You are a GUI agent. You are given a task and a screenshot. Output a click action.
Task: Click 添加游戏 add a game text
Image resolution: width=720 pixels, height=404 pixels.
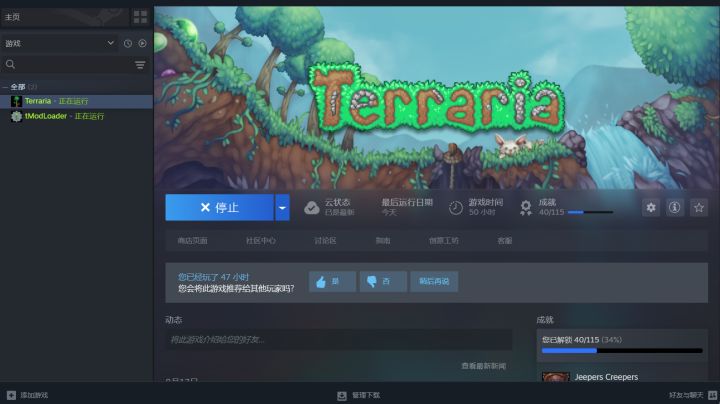tap(34, 395)
